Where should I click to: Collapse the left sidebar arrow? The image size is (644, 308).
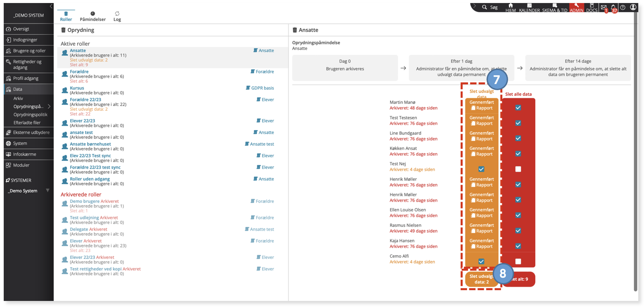(x=51, y=6)
